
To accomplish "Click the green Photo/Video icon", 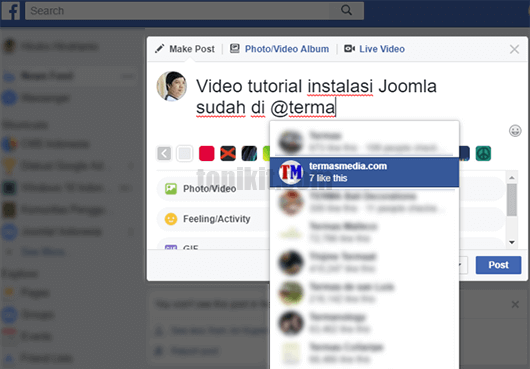I will coord(171,189).
